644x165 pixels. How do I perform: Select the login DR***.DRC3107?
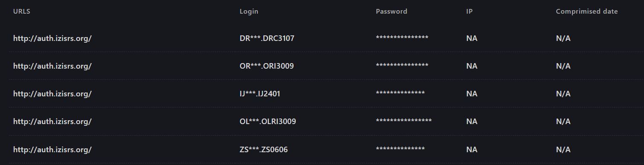tap(267, 38)
